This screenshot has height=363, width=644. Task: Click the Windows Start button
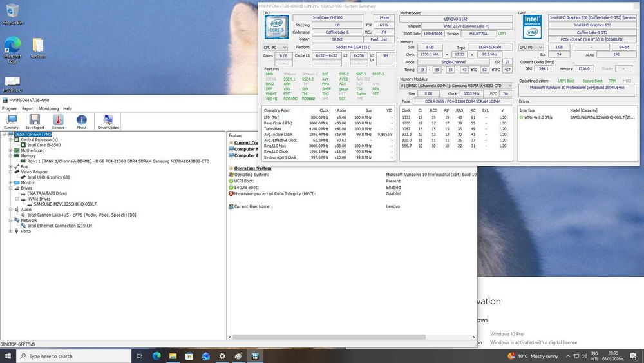click(x=8, y=356)
